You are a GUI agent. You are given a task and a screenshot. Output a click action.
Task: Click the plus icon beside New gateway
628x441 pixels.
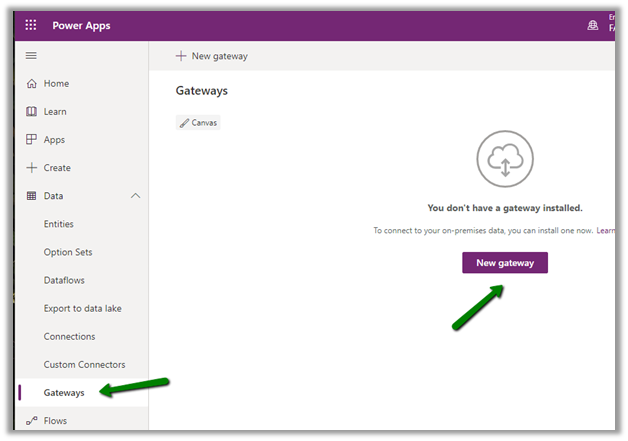click(181, 56)
